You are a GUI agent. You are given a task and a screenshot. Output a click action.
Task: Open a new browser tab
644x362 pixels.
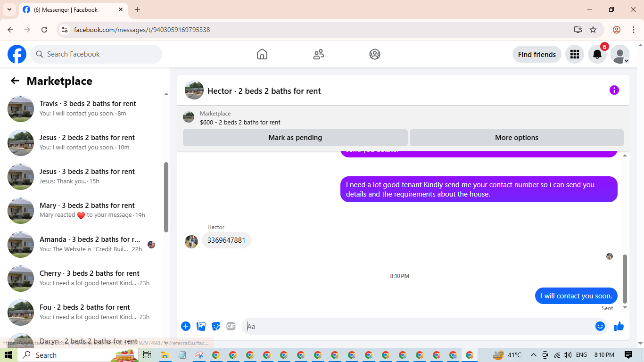(138, 9)
